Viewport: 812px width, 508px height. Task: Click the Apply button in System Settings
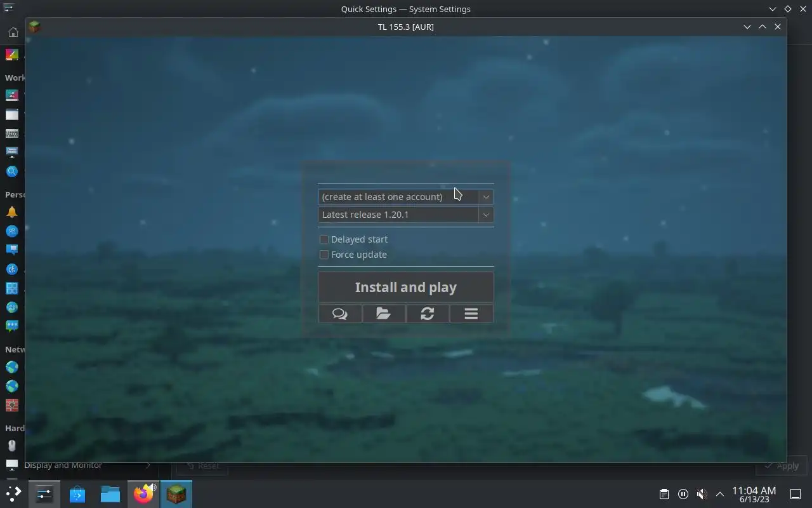[782, 466]
